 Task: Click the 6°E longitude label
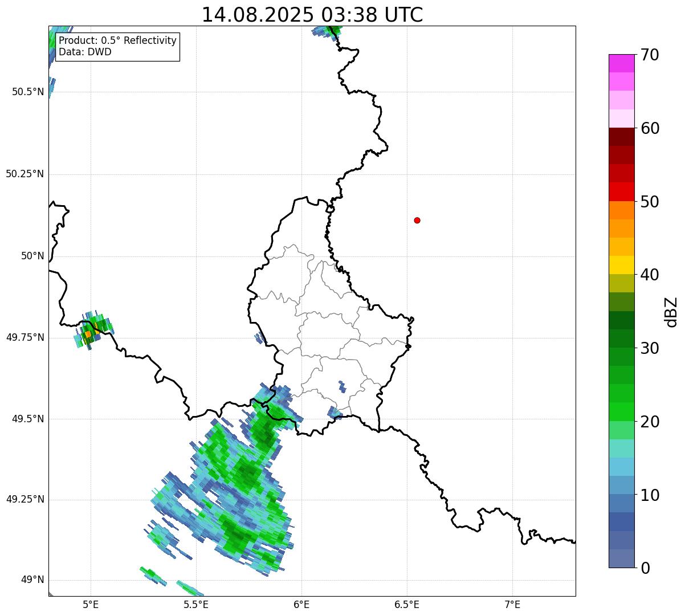point(301,604)
